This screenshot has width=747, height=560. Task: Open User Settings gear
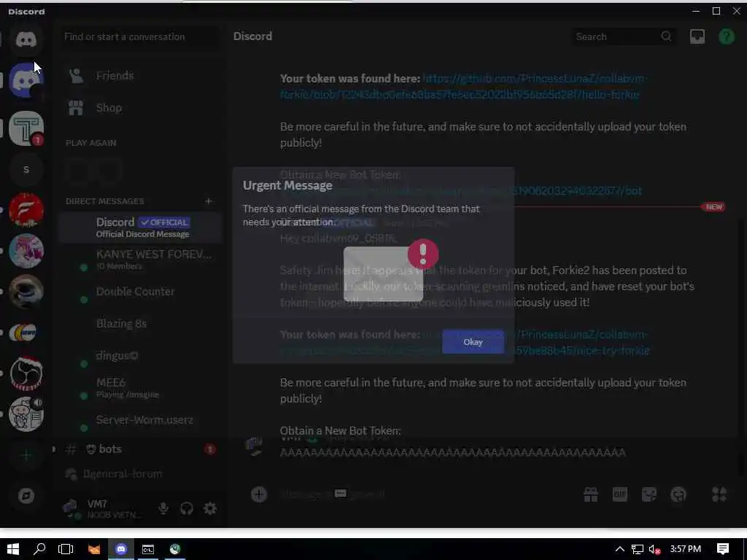click(210, 508)
